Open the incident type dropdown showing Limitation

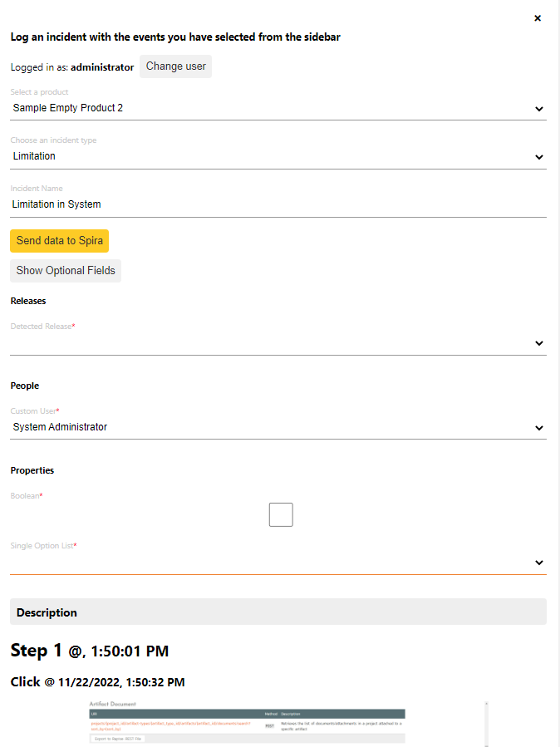click(278, 156)
